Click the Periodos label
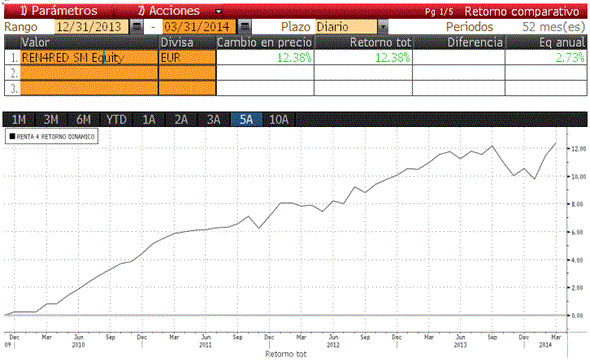590x363 pixels. [x=469, y=27]
